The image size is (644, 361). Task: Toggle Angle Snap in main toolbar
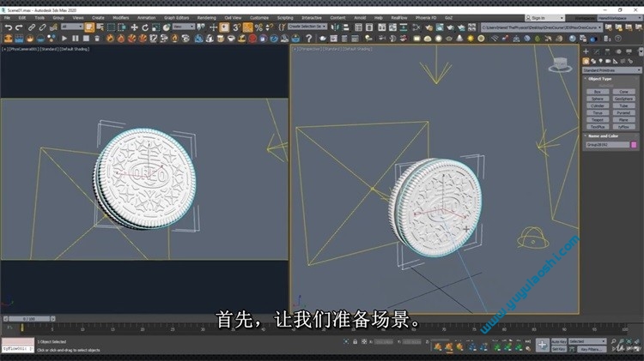(x=247, y=27)
